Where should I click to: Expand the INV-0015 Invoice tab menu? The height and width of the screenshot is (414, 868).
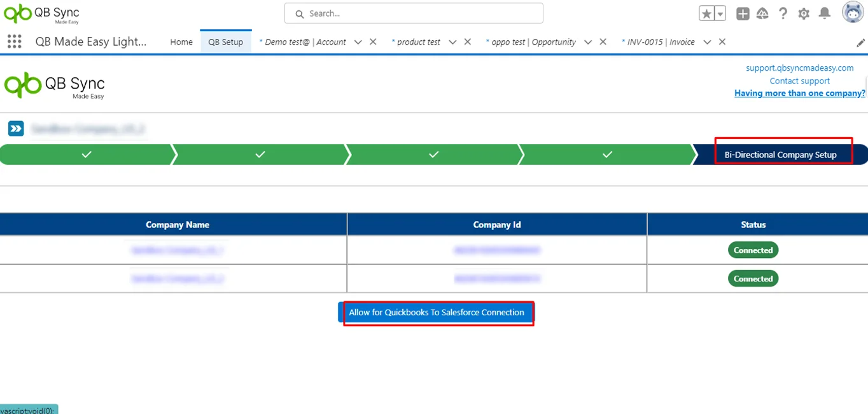click(707, 42)
